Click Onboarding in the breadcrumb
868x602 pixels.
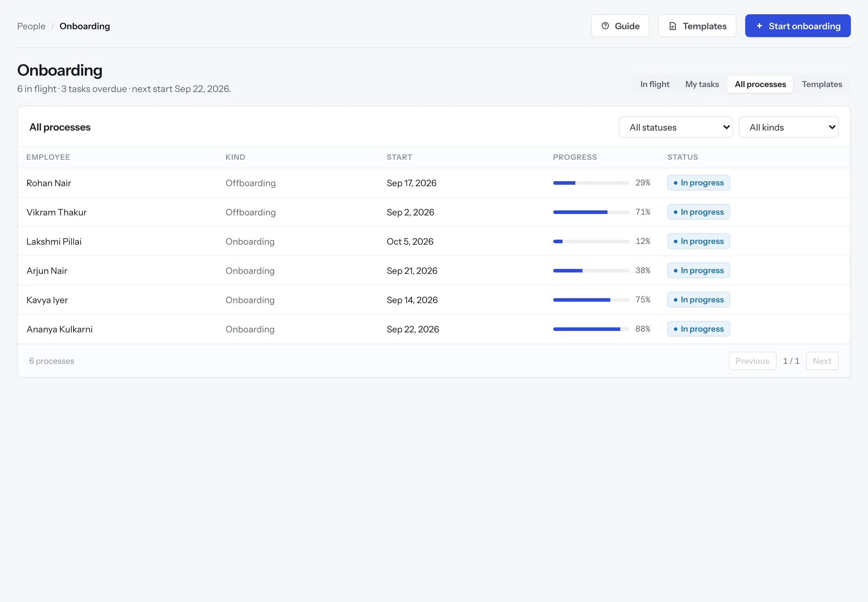[85, 26]
